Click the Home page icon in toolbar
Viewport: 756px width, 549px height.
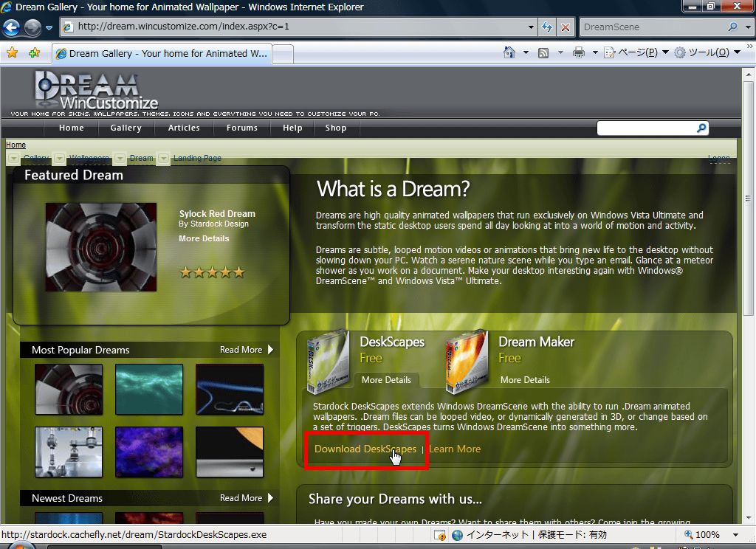click(509, 52)
